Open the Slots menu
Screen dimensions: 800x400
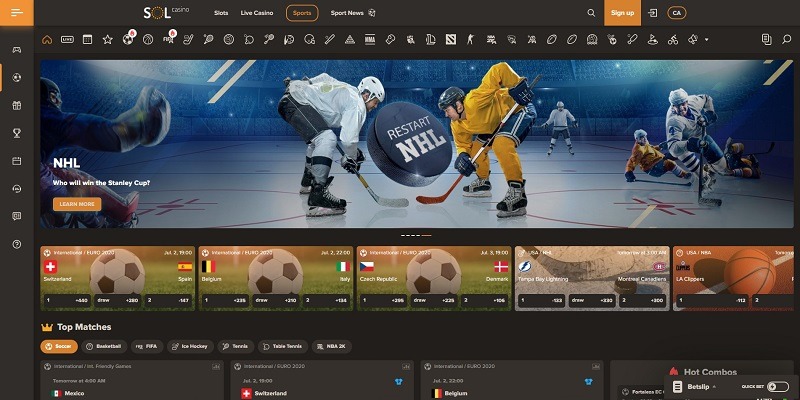coord(221,13)
